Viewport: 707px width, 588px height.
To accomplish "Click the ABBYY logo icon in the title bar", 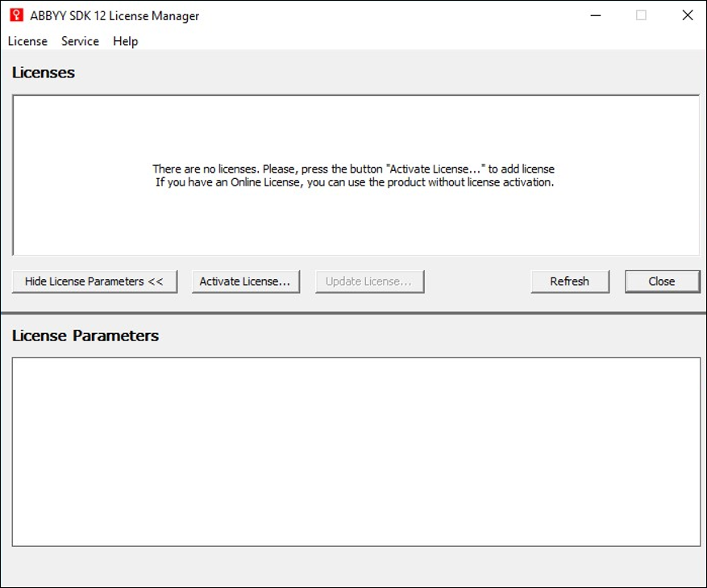I will pos(15,15).
